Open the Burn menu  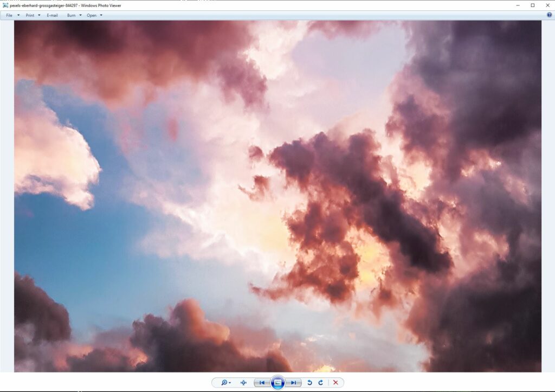[72, 15]
